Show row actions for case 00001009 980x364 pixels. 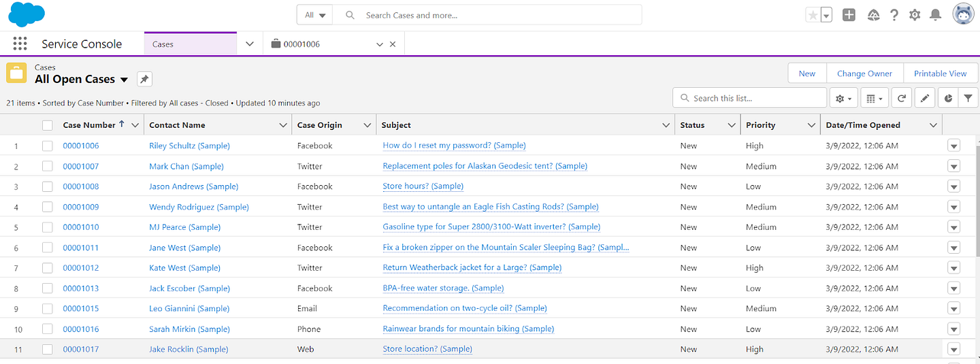click(x=953, y=207)
